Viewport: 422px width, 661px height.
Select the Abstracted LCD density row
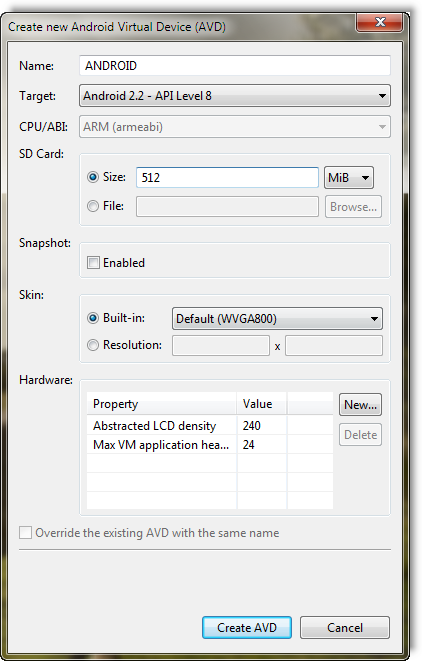pyautogui.click(x=210, y=426)
